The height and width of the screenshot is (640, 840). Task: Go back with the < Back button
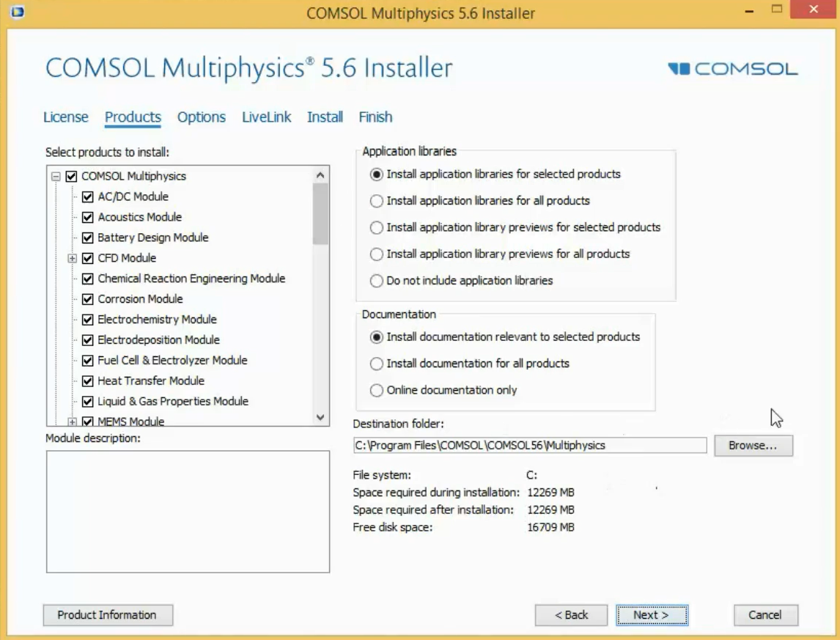571,615
